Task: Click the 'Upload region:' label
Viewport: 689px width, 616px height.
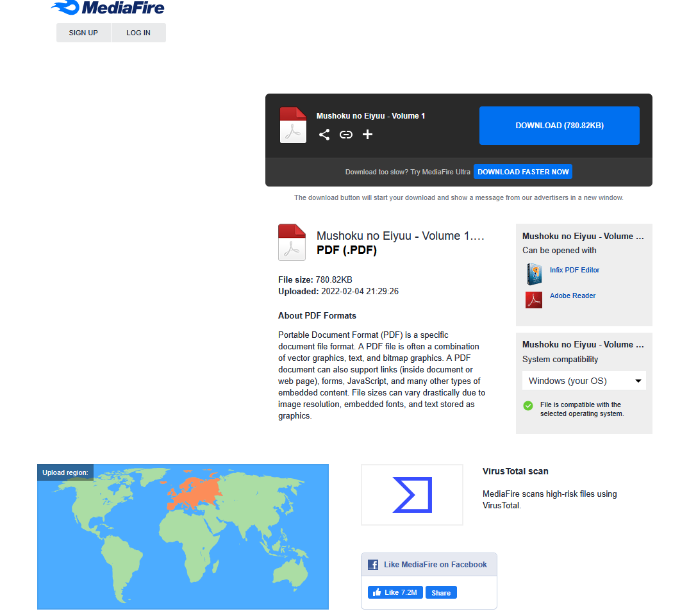Action: tap(65, 472)
